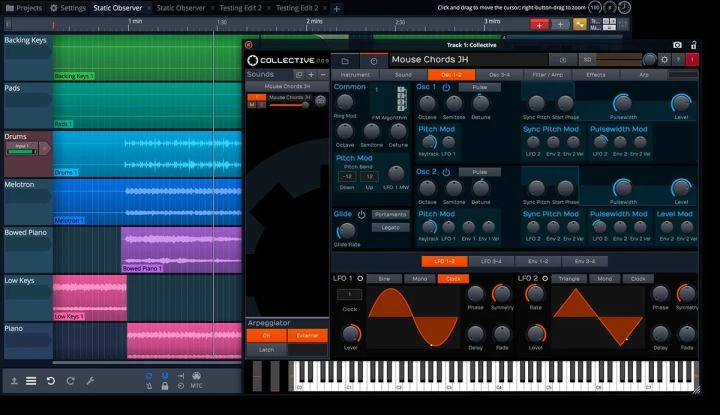Image resolution: width=720 pixels, height=415 pixels.
Task: Toggle Glide power button
Action: click(361, 214)
